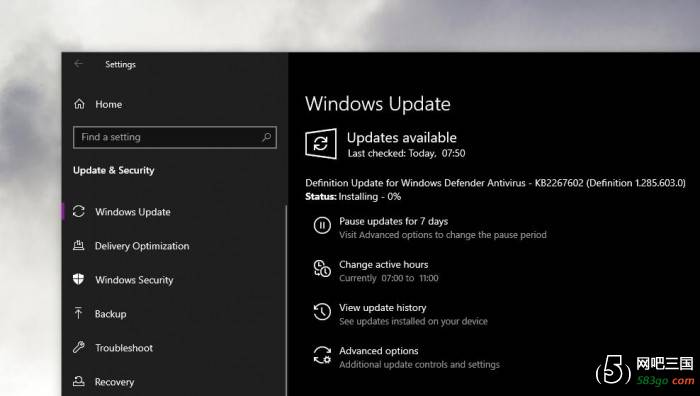Click the Updates available refresh icon
This screenshot has height=396, width=700.
click(x=321, y=144)
